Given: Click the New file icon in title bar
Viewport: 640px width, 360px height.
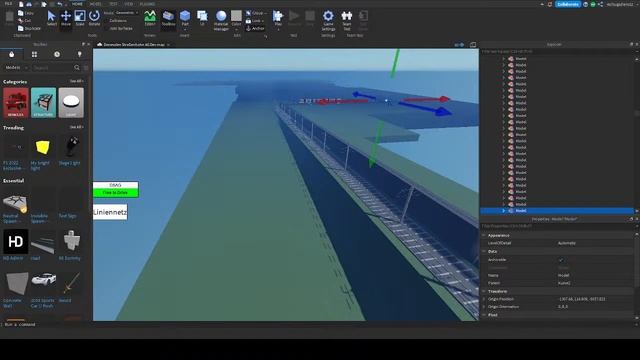Looking at the screenshot, I should click(21, 4).
